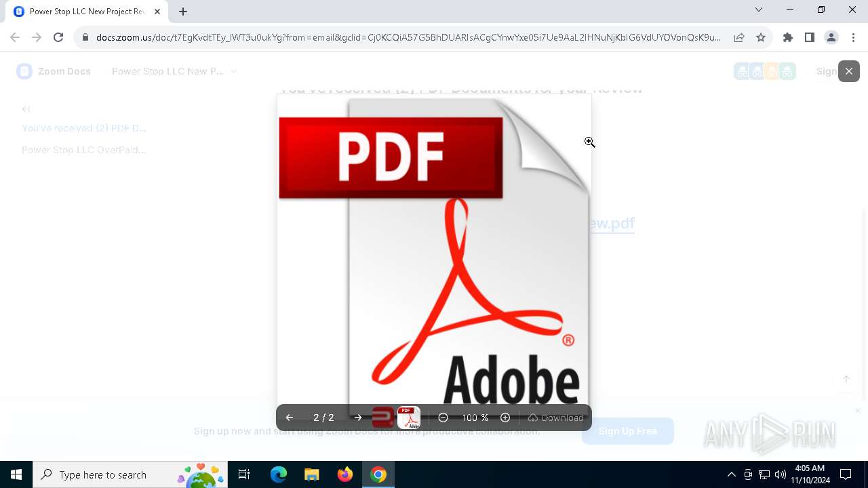Open File Explorer from taskbar
The image size is (868, 488).
(311, 474)
